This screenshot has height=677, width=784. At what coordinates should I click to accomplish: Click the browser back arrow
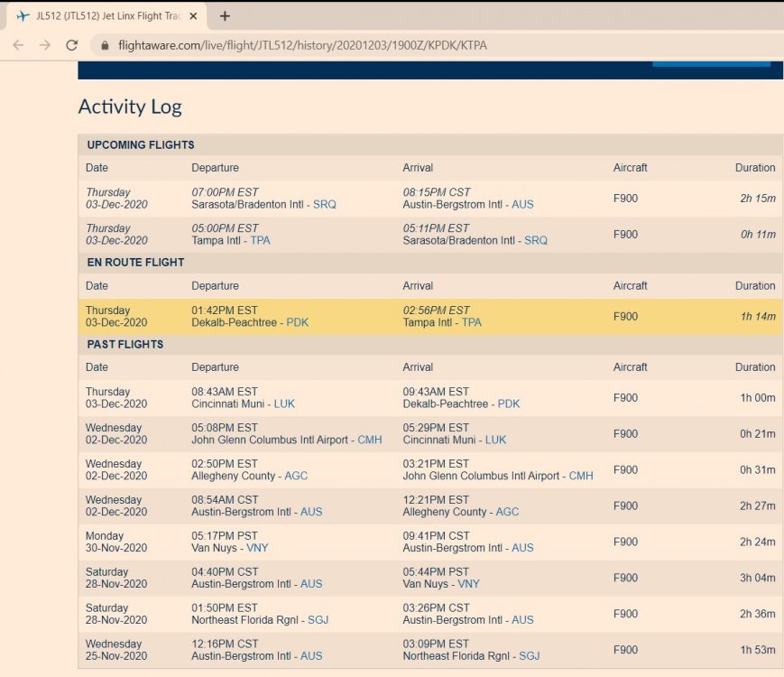pos(18,45)
